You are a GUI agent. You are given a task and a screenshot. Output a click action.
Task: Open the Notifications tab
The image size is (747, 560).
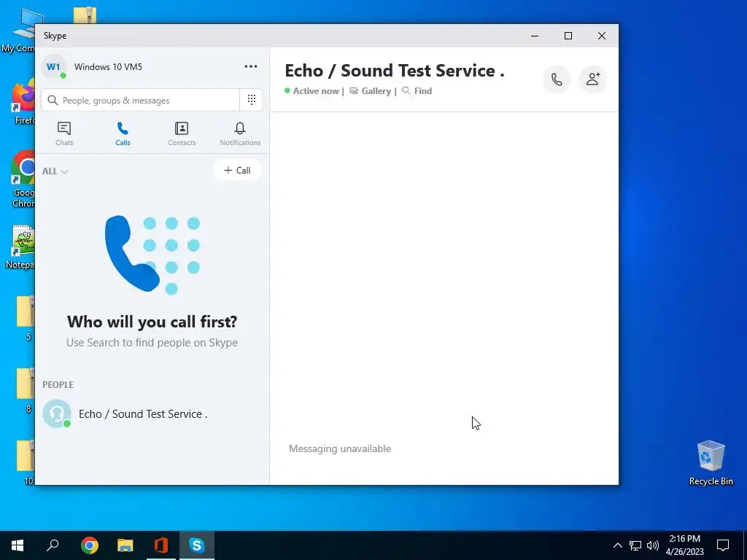(240, 134)
